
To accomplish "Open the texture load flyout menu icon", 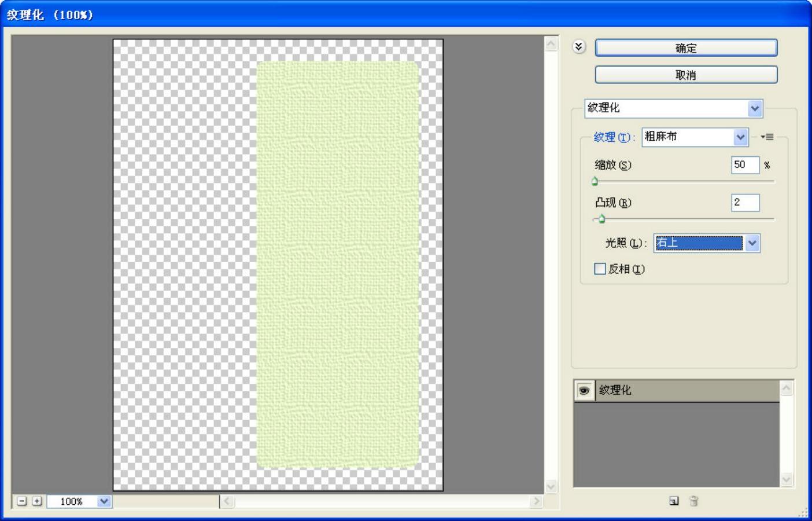I will (x=767, y=137).
